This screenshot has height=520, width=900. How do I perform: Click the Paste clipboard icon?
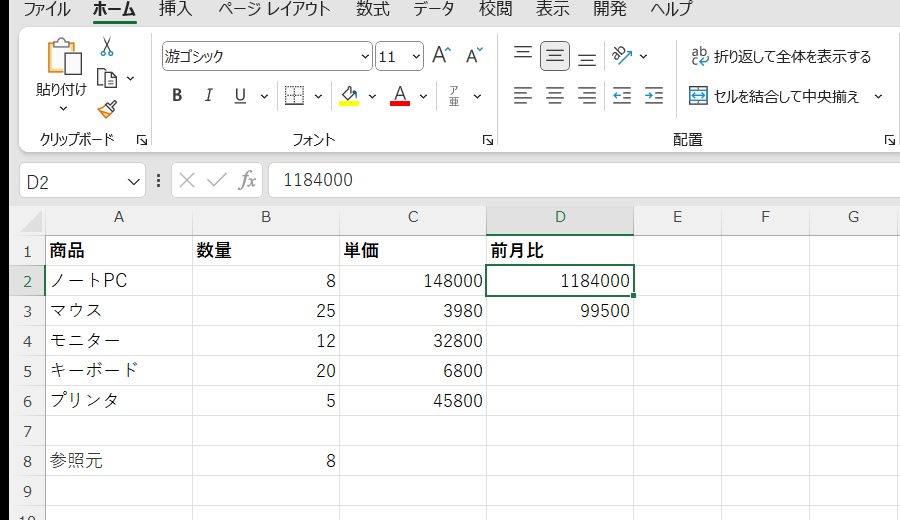tap(64, 57)
